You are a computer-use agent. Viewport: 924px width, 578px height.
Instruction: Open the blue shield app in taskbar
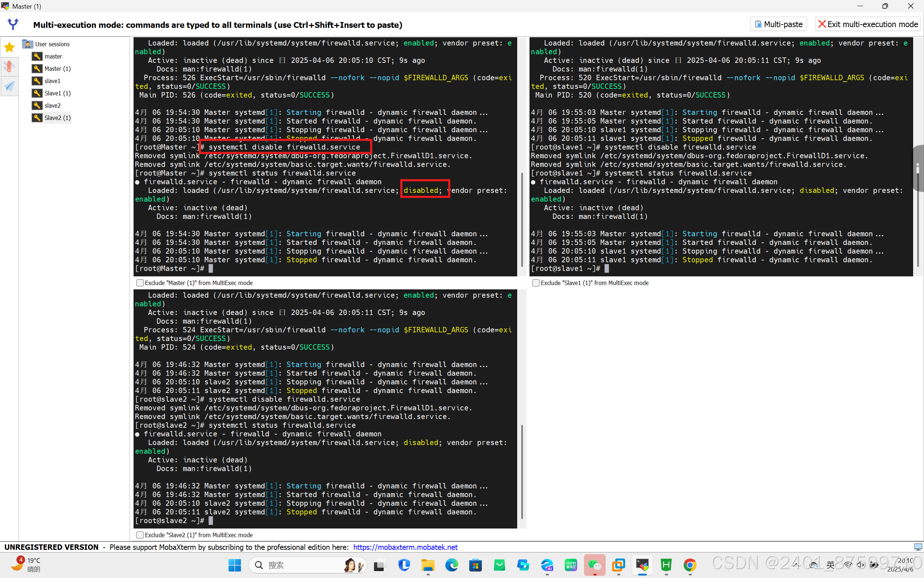pos(404,565)
